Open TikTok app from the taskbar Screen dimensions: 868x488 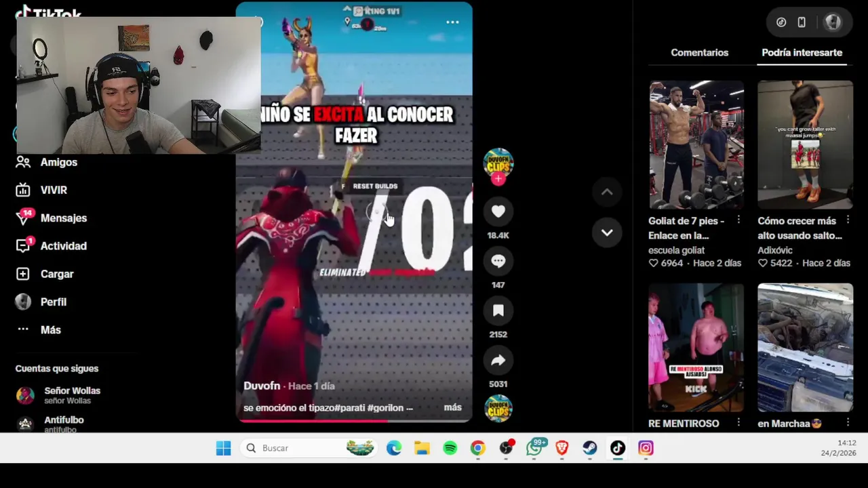point(617,448)
